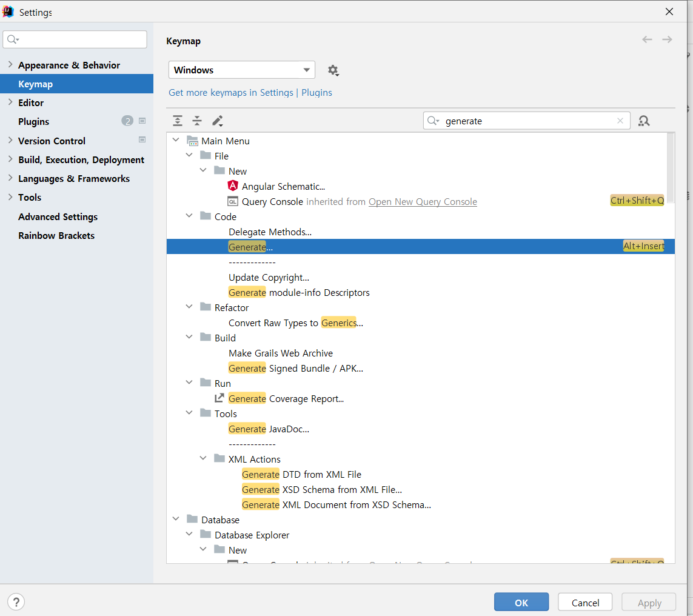Image resolution: width=693 pixels, height=616 pixels.
Task: Clear the generate search field with the X
Action: [x=620, y=121]
